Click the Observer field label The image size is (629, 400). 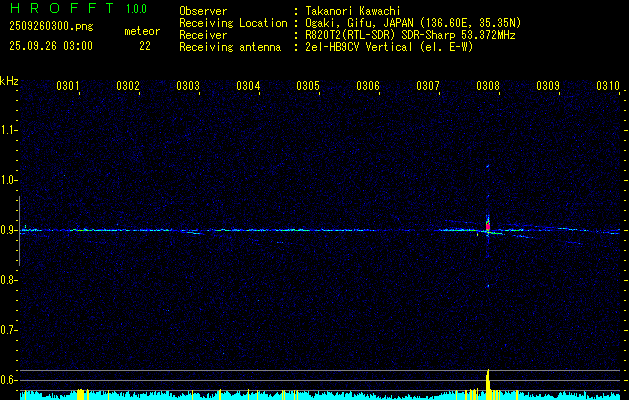[x=203, y=11]
